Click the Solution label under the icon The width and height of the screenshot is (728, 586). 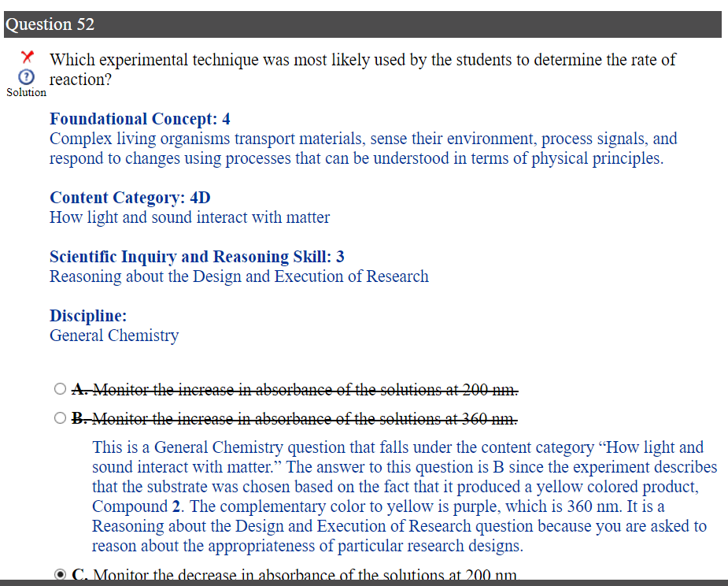[26, 92]
